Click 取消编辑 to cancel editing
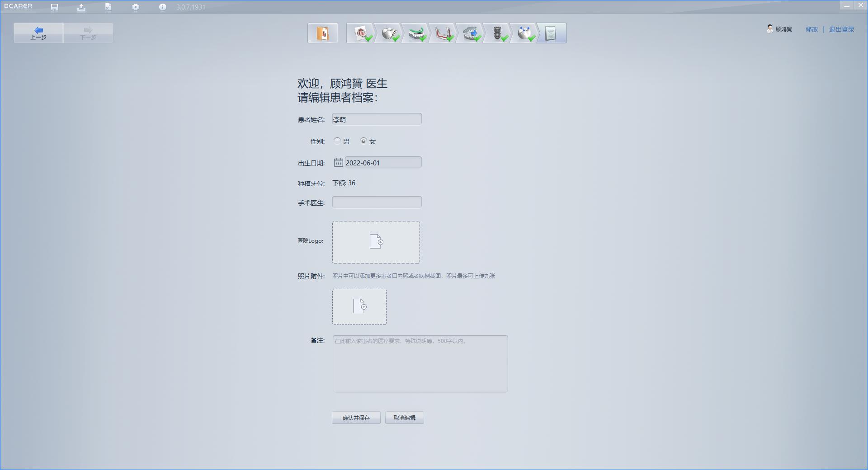This screenshot has width=868, height=470. click(x=404, y=418)
